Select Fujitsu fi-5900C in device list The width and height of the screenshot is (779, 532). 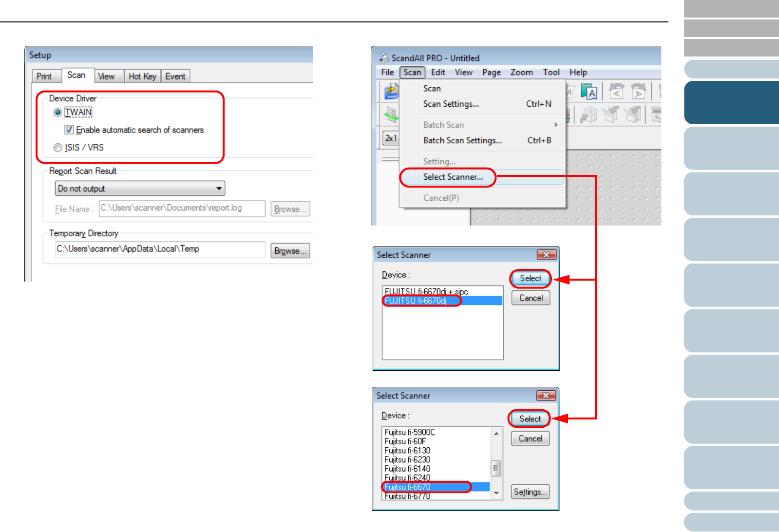tap(437, 432)
